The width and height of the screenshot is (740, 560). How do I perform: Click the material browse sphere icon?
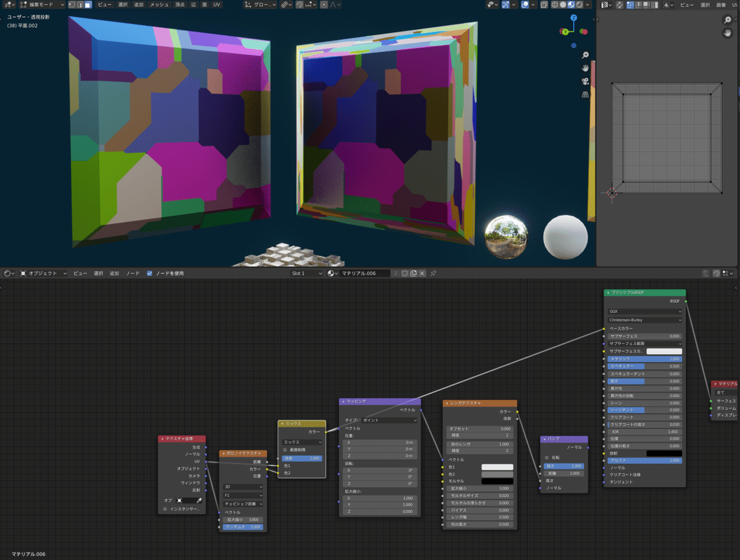pos(332,273)
